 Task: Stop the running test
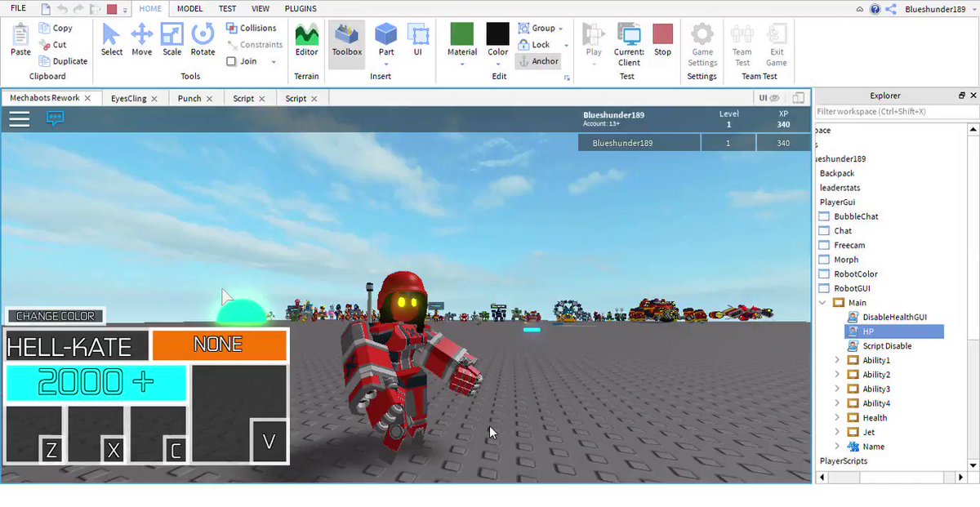coord(662,40)
